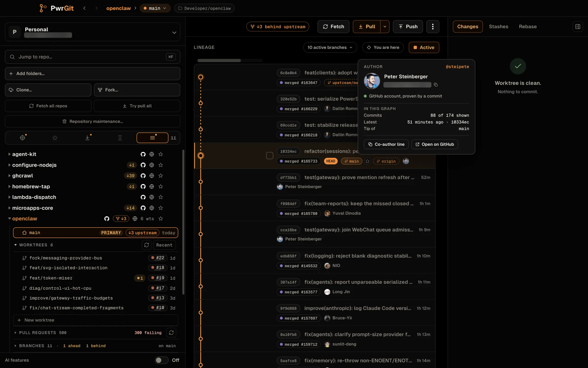Image resolution: width=588 pixels, height=368 pixels.
Task: Select the feat/token-miser worktree
Action: (96, 278)
